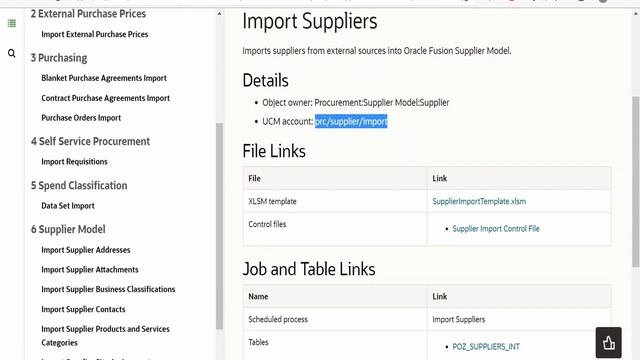640x360 pixels.
Task: Click the Import Suppliers page title
Action: (x=310, y=21)
